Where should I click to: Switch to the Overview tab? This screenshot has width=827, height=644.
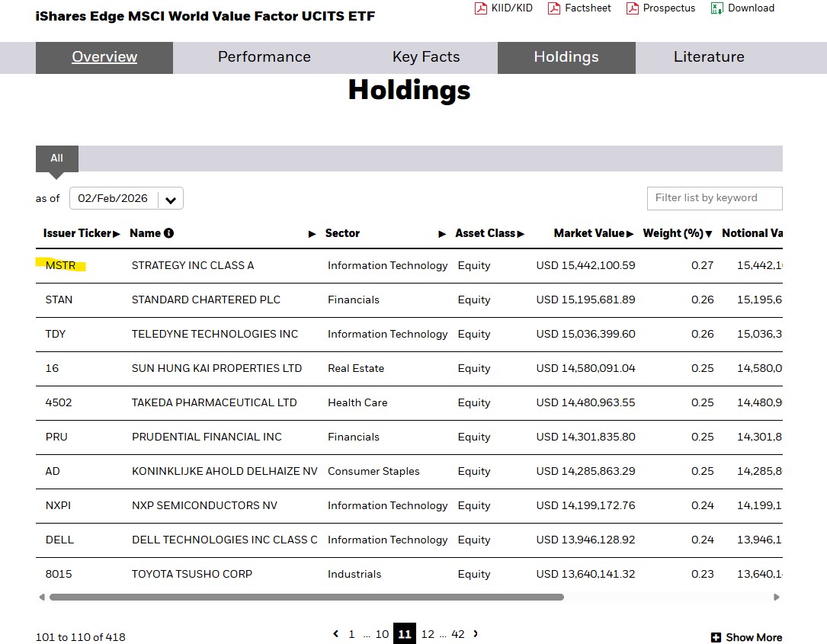coord(104,57)
